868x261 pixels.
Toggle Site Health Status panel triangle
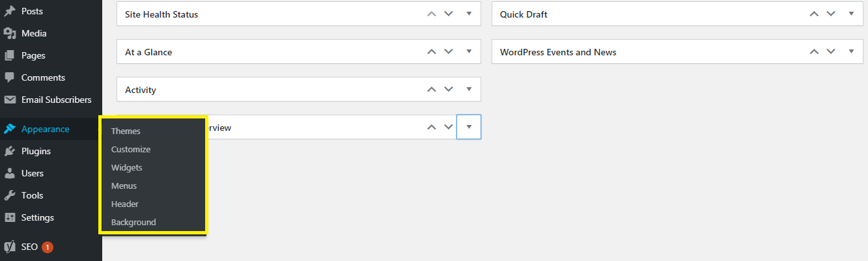point(469,14)
